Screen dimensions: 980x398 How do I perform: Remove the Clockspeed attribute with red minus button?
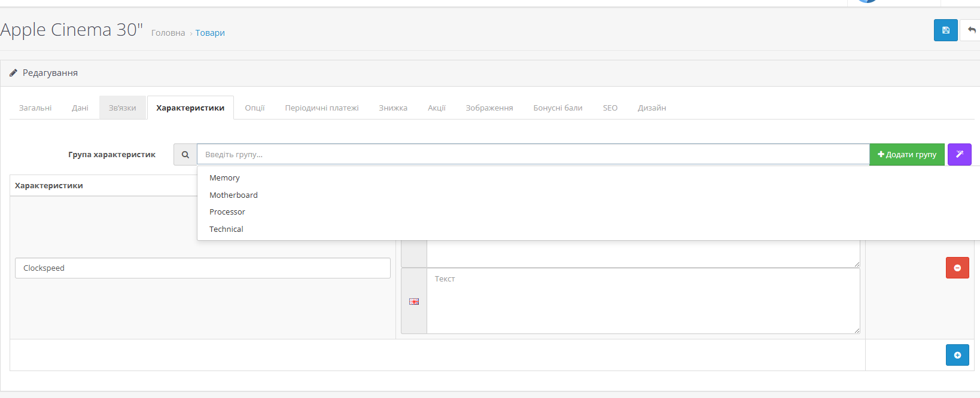pos(957,268)
